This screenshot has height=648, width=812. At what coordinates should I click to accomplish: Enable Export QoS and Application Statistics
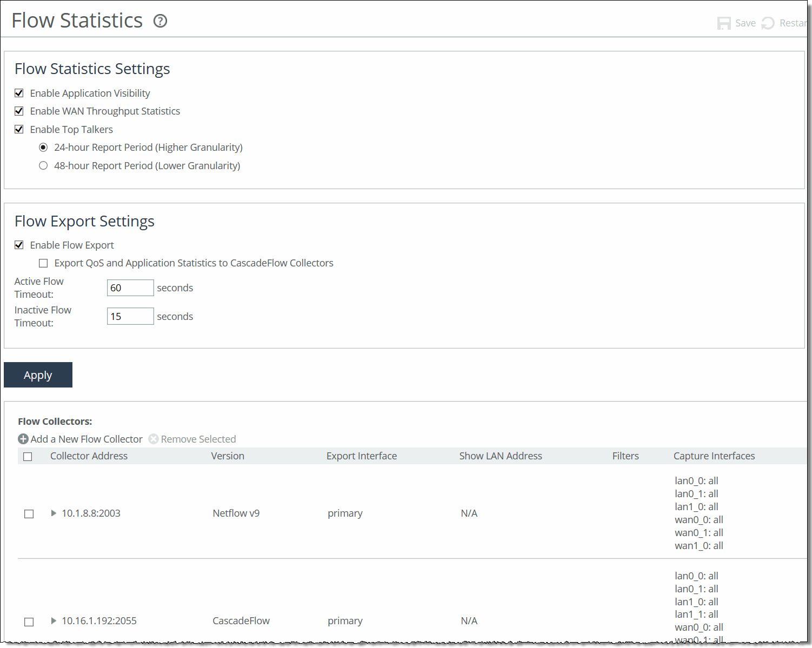tap(43, 263)
